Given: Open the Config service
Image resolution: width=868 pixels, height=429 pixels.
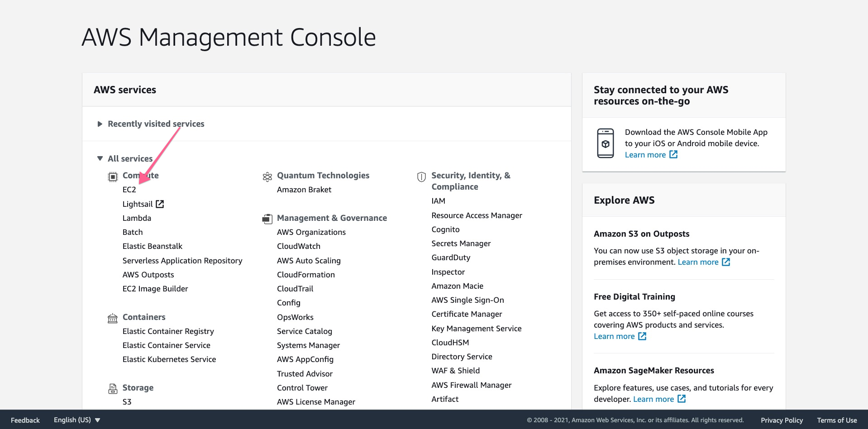Looking at the screenshot, I should pyautogui.click(x=289, y=303).
